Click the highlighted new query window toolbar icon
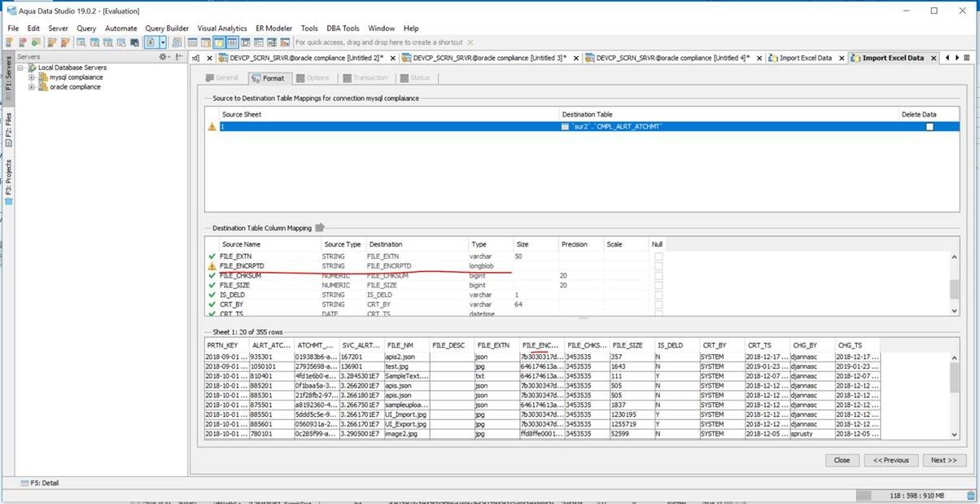The image size is (980, 504). pos(151,42)
